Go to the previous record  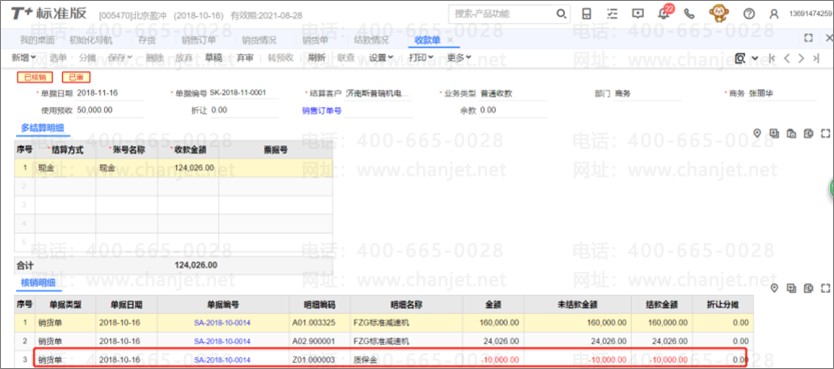[x=787, y=58]
